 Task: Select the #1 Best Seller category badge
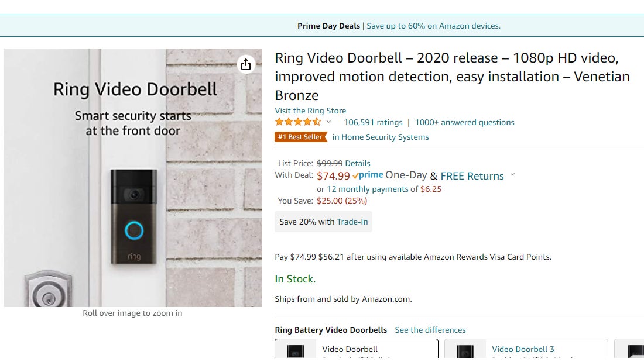(301, 136)
